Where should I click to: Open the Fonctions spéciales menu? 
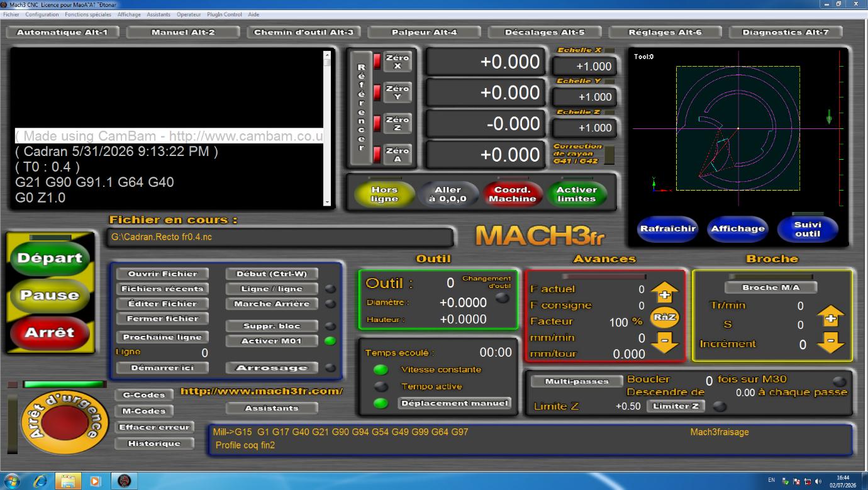pos(88,14)
